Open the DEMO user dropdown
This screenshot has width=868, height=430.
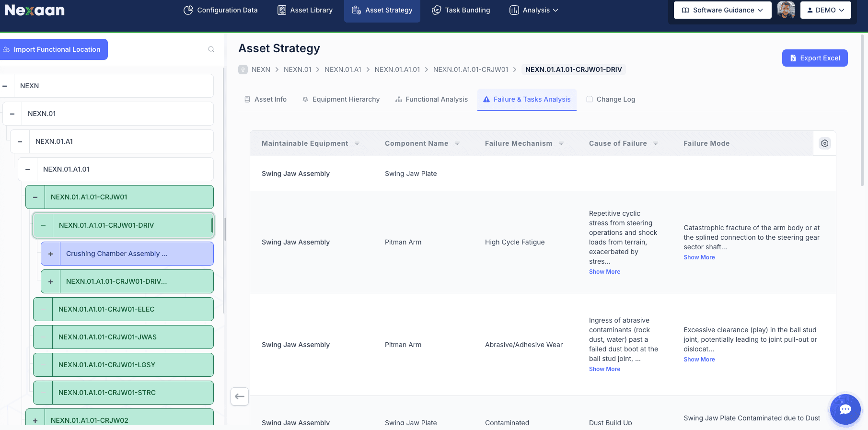[825, 10]
